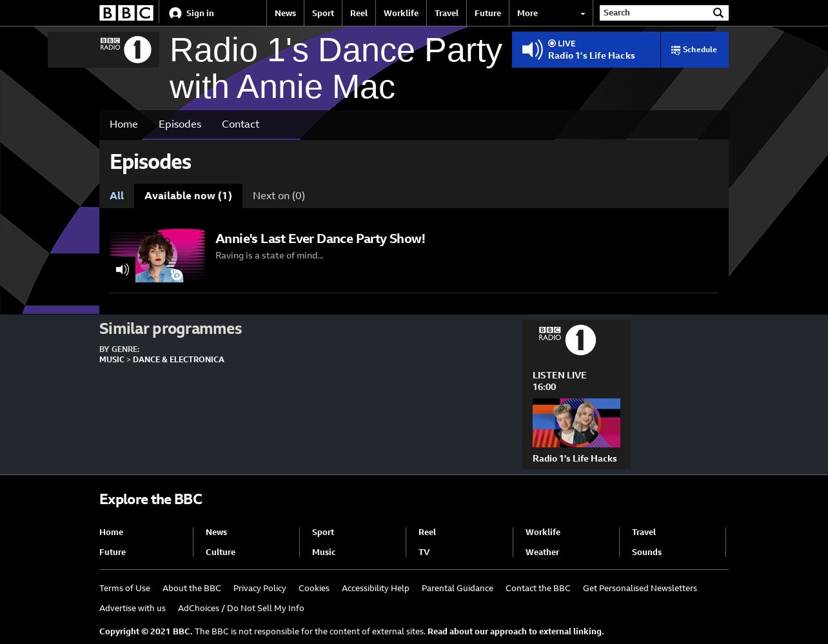
Task: Open Accessibility Help link
Action: click(x=375, y=588)
